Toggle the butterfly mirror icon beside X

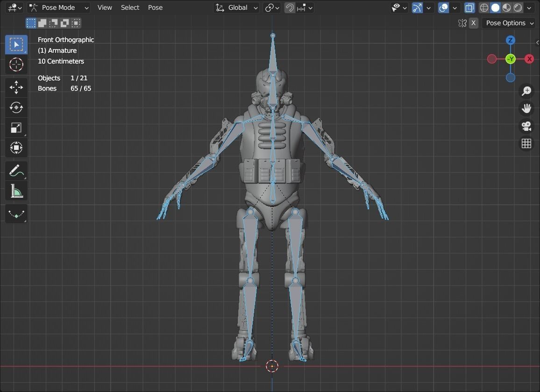pos(462,23)
